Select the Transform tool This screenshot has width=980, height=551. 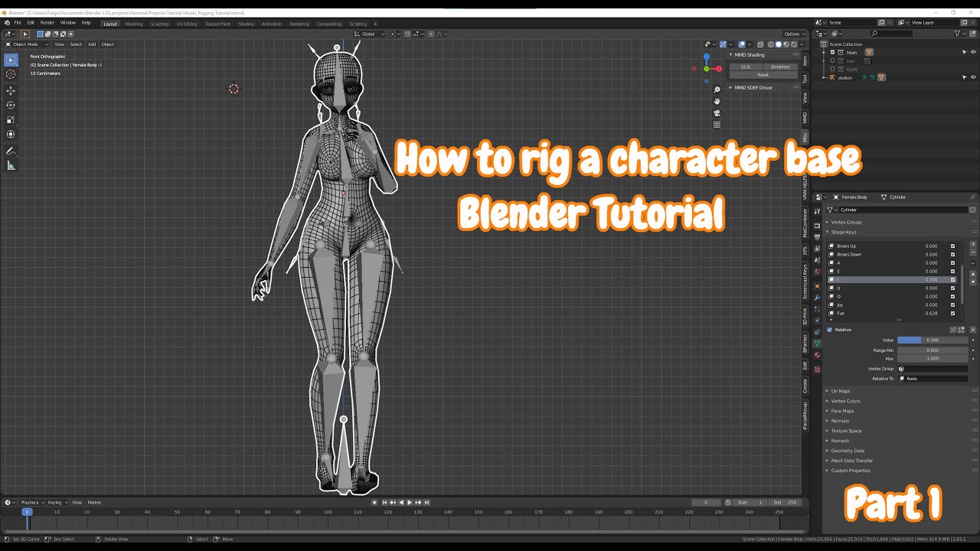click(x=11, y=135)
